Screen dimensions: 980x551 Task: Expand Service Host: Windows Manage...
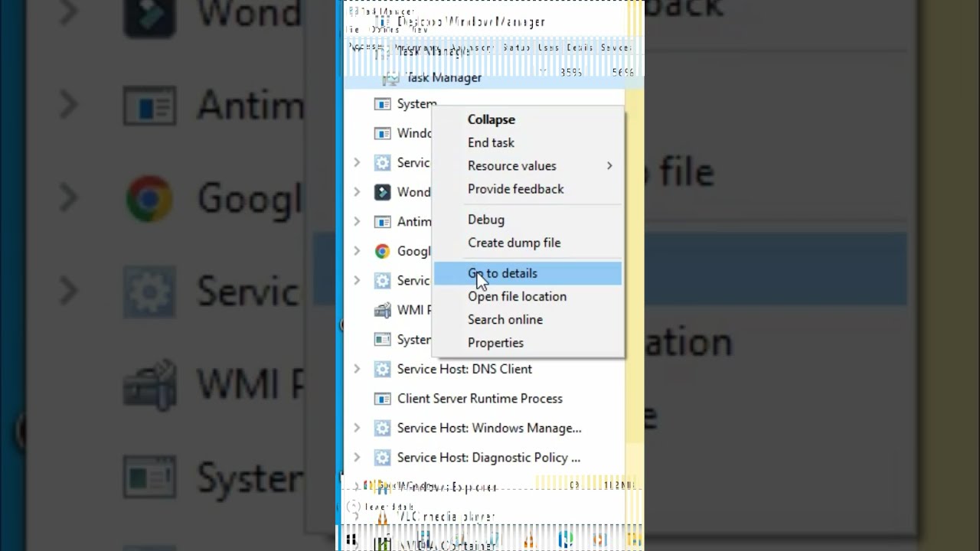(x=357, y=428)
